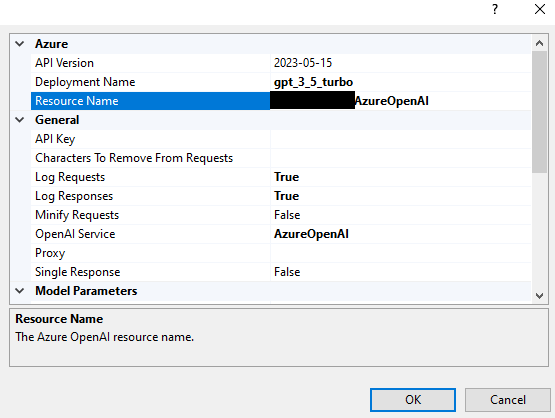Click the scrollbar down arrow
The image size is (555, 418).
click(x=539, y=296)
